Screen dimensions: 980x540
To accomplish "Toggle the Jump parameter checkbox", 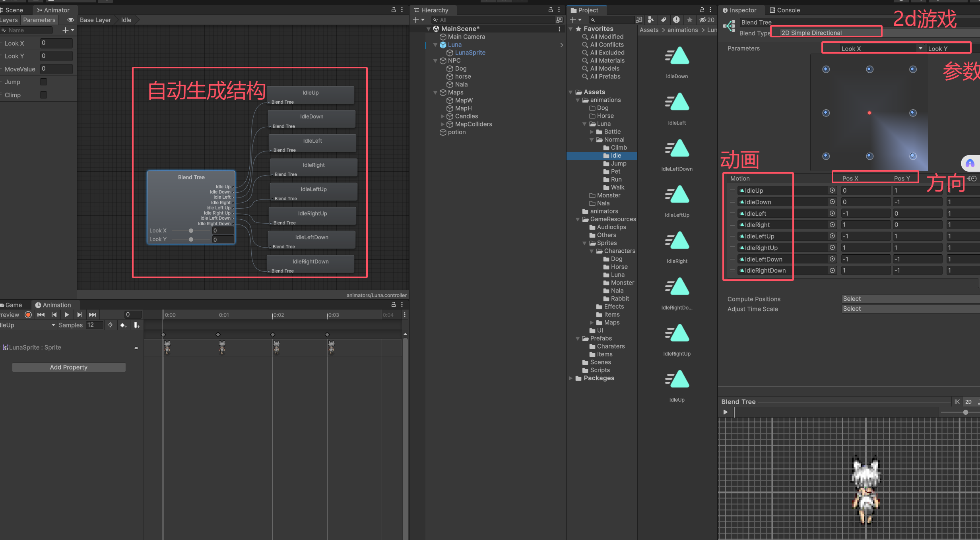I will click(44, 82).
